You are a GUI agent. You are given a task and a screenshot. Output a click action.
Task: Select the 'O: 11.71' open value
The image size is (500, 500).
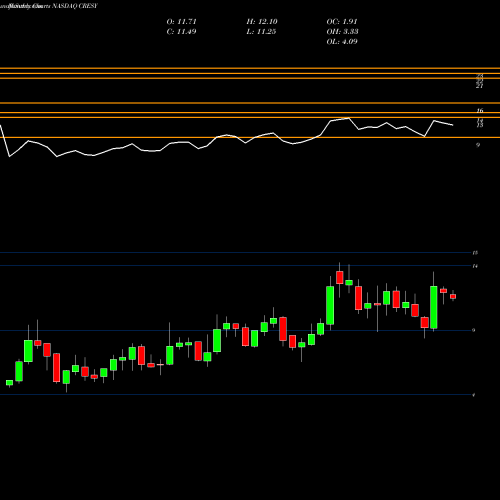pyautogui.click(x=181, y=22)
